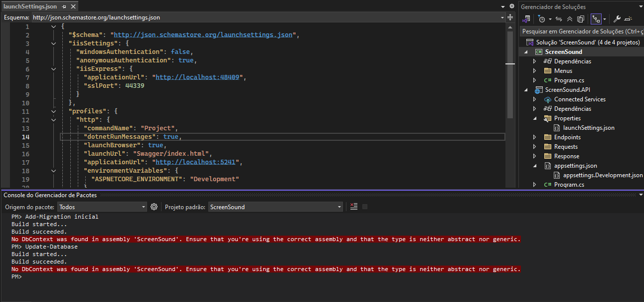Pin the launchSettings.json tab
Image resolution: width=644 pixels, height=302 pixels.
click(x=64, y=7)
